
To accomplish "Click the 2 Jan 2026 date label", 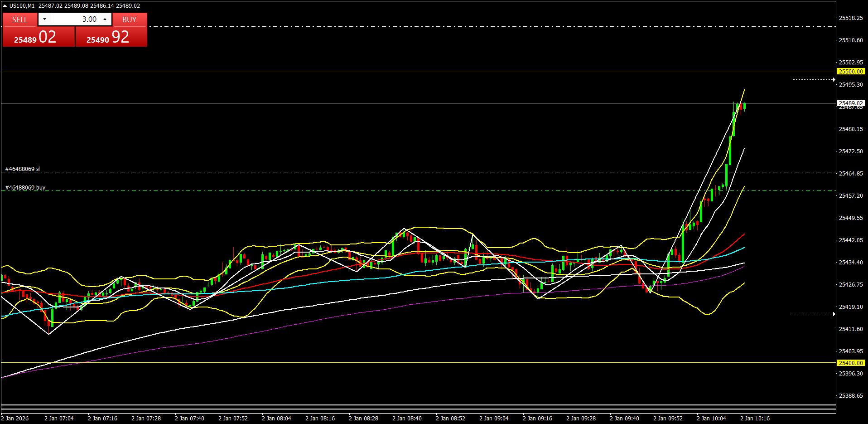I will (x=15, y=419).
